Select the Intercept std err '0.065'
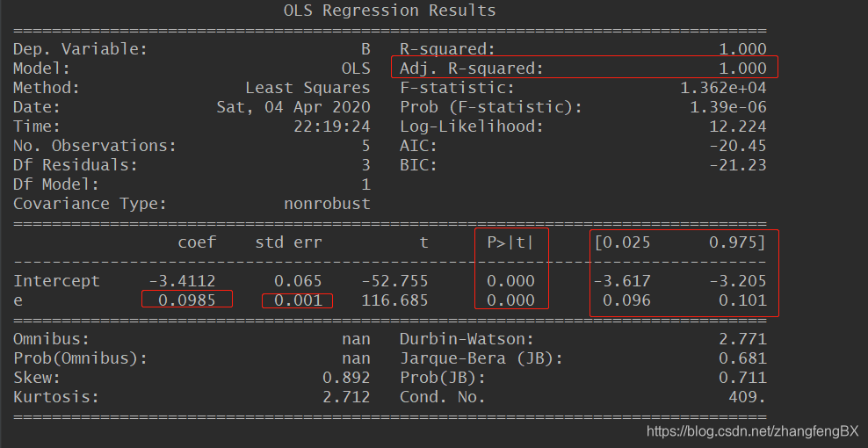The height and width of the screenshot is (448, 868). tap(298, 281)
